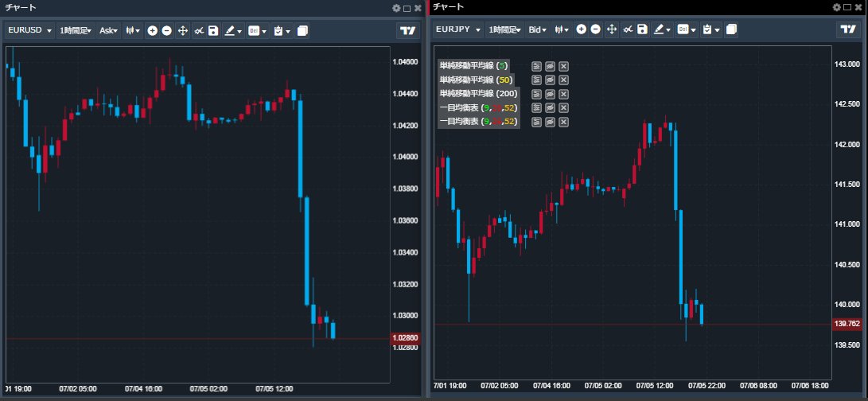Open drawing pen dropdown in EURJPY toolbar

click(661, 30)
